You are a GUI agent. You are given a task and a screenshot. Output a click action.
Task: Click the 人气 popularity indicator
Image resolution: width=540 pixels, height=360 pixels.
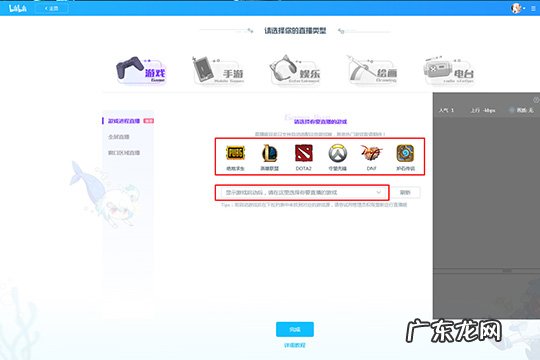pos(446,110)
